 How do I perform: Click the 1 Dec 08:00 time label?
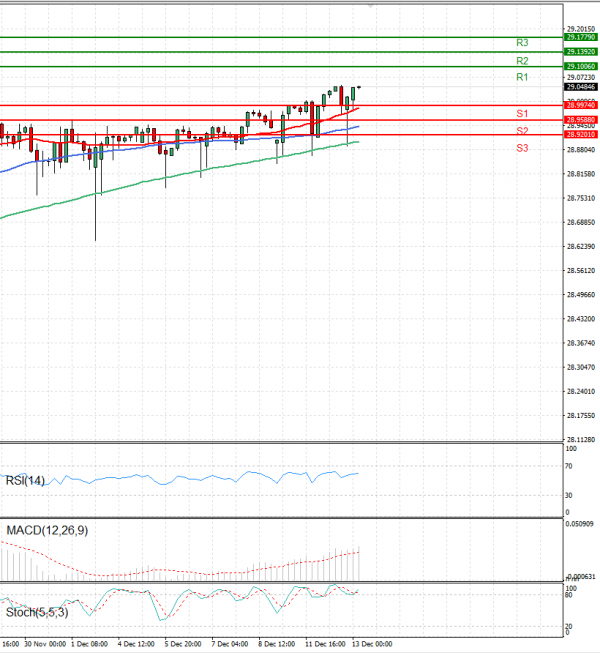coord(89,644)
